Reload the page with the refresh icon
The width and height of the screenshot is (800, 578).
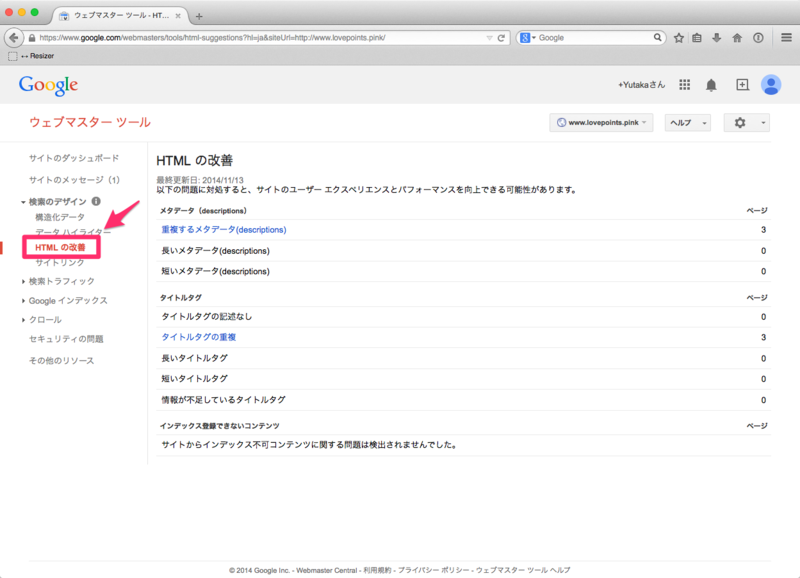501,38
